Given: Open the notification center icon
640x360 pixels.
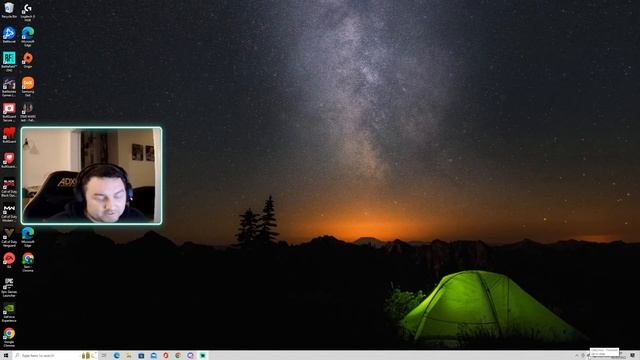Looking at the screenshot, I should click(632, 356).
